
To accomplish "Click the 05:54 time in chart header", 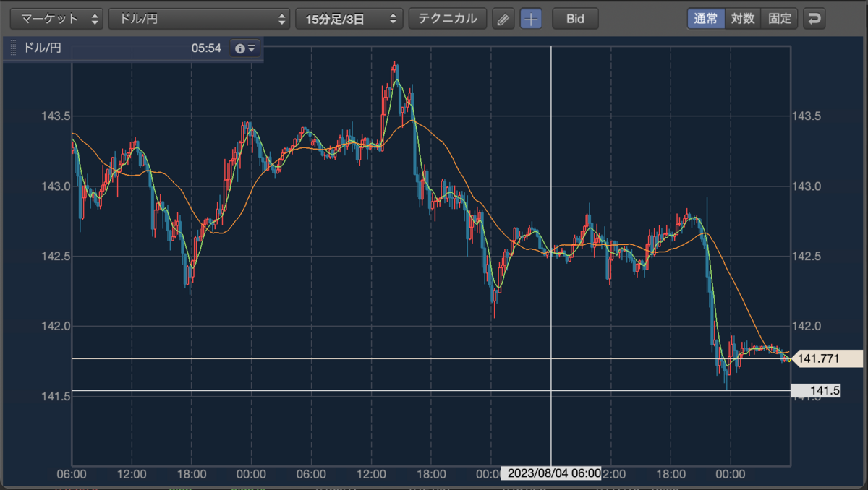I will tap(206, 48).
